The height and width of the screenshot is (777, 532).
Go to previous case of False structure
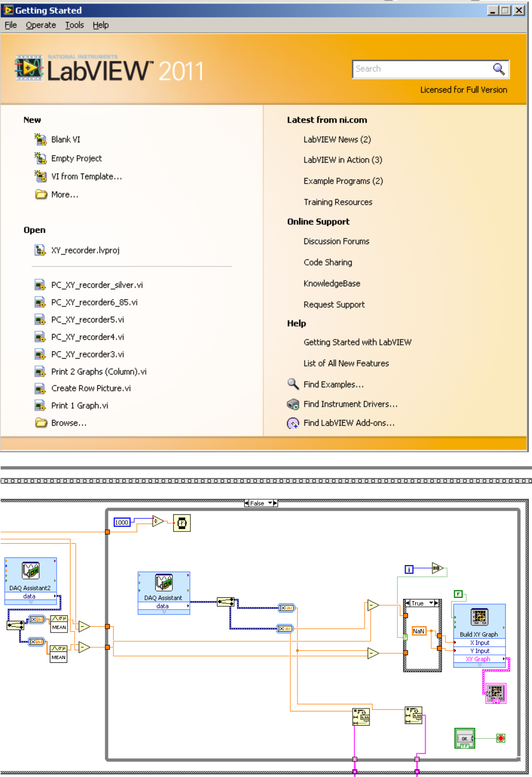coord(247,503)
